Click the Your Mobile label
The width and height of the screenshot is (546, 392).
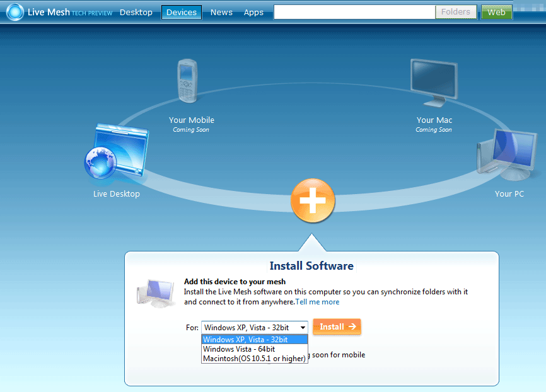pyautogui.click(x=192, y=120)
